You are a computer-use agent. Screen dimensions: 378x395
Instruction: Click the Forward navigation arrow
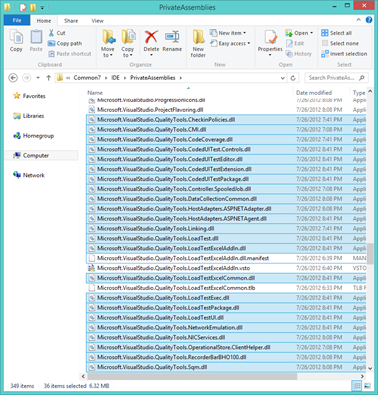tap(26, 78)
